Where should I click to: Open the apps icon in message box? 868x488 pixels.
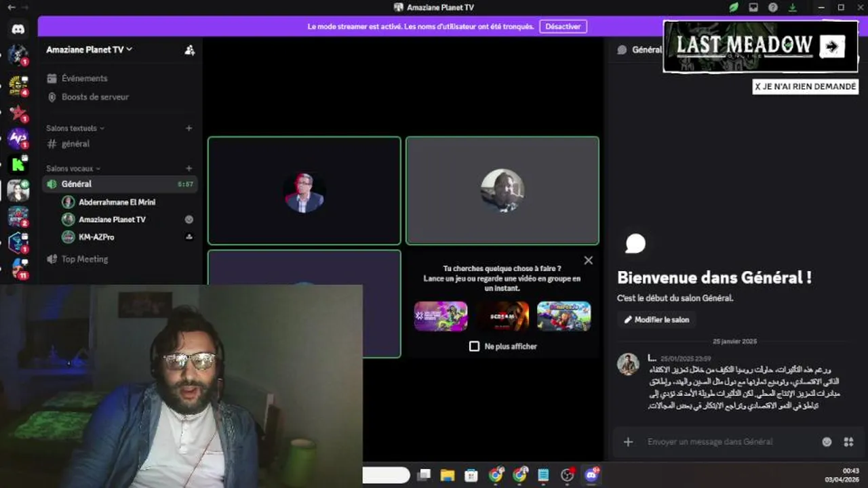tap(848, 442)
